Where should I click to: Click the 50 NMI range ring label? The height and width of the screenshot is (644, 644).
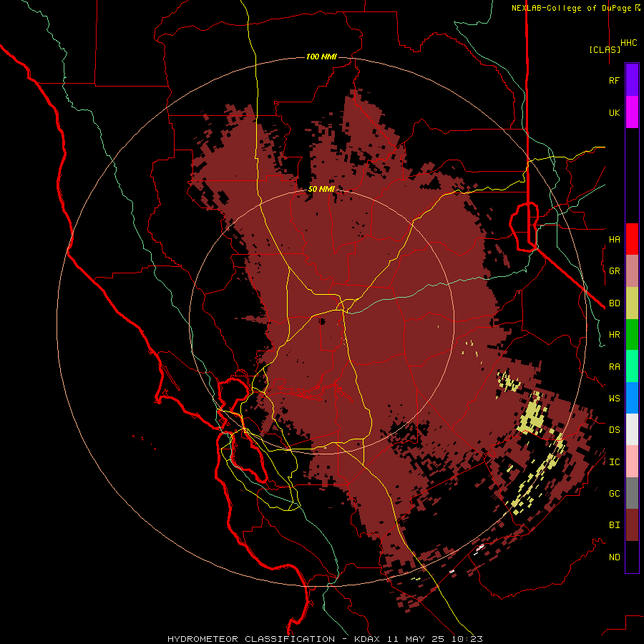tap(321, 190)
